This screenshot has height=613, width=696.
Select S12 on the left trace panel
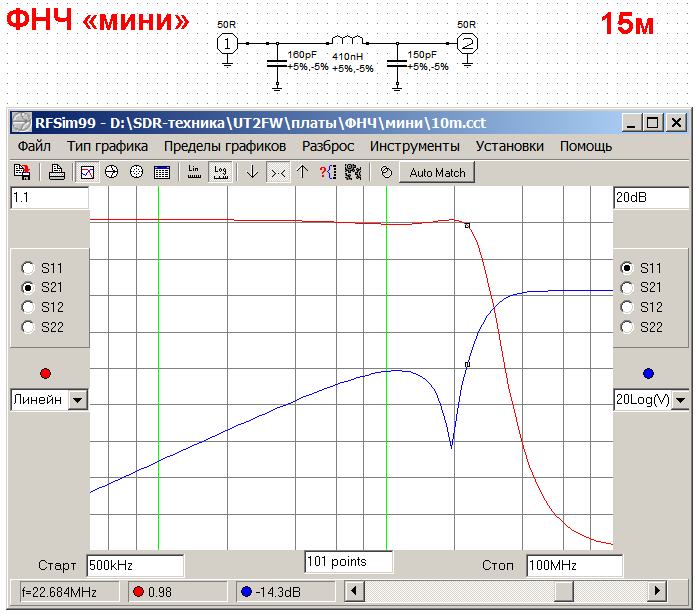pos(28,307)
